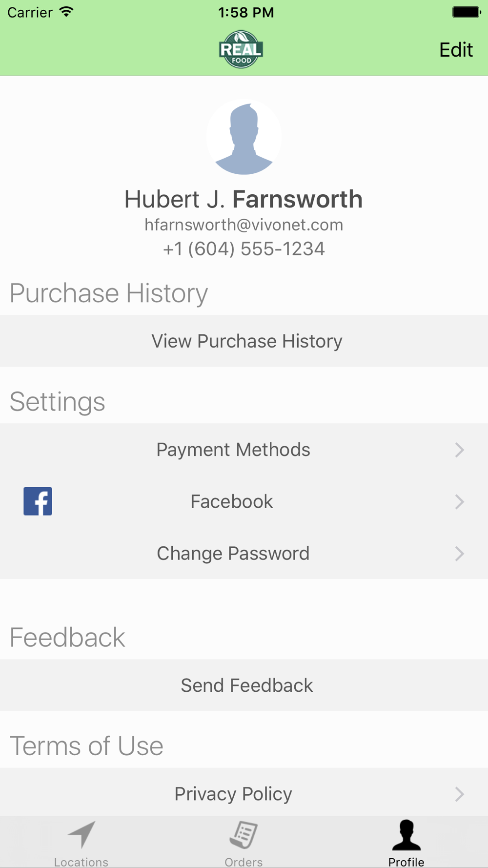Viewport: 488px width, 868px height.
Task: Tap the Real Food logo
Action: click(241, 49)
